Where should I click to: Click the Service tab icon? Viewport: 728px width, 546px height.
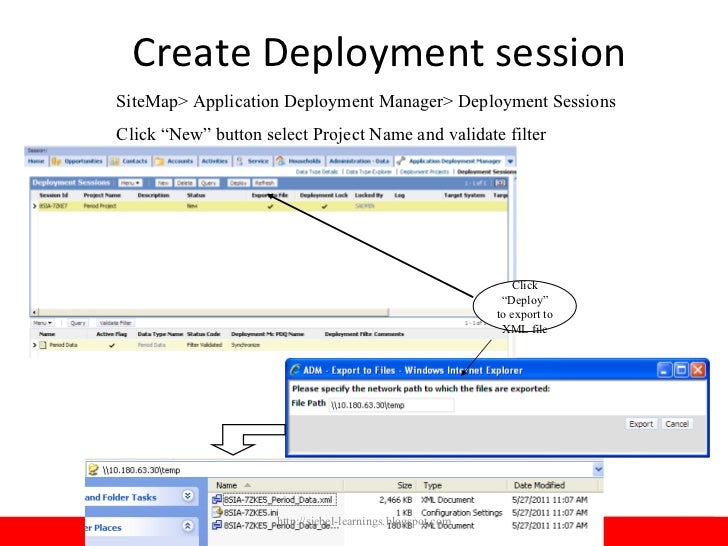[240, 161]
